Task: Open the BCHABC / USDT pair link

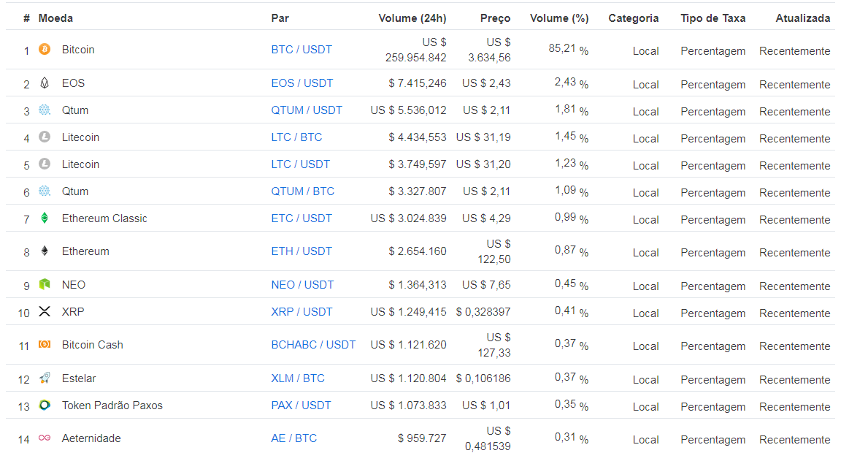Action: pos(313,345)
